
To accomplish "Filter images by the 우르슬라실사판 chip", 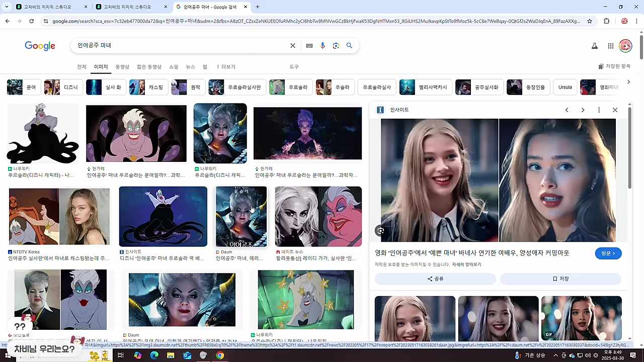I will (x=237, y=87).
